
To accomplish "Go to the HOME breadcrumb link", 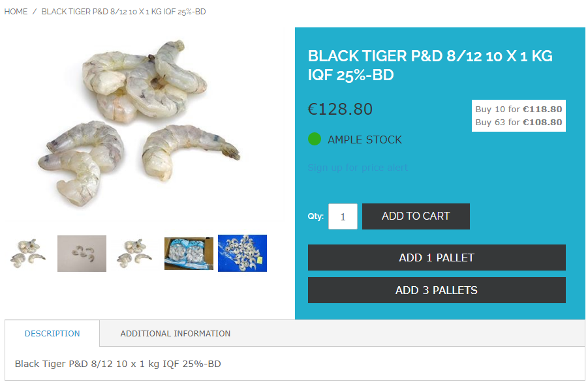I will [16, 12].
